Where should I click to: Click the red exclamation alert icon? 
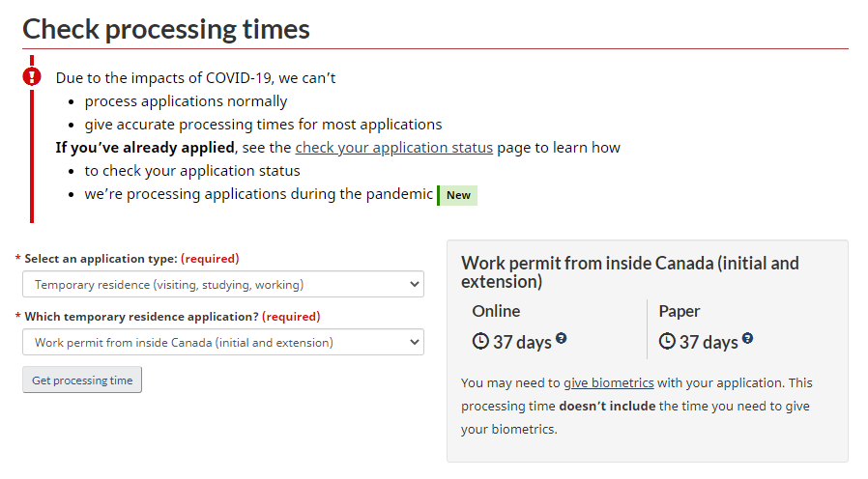[32, 76]
